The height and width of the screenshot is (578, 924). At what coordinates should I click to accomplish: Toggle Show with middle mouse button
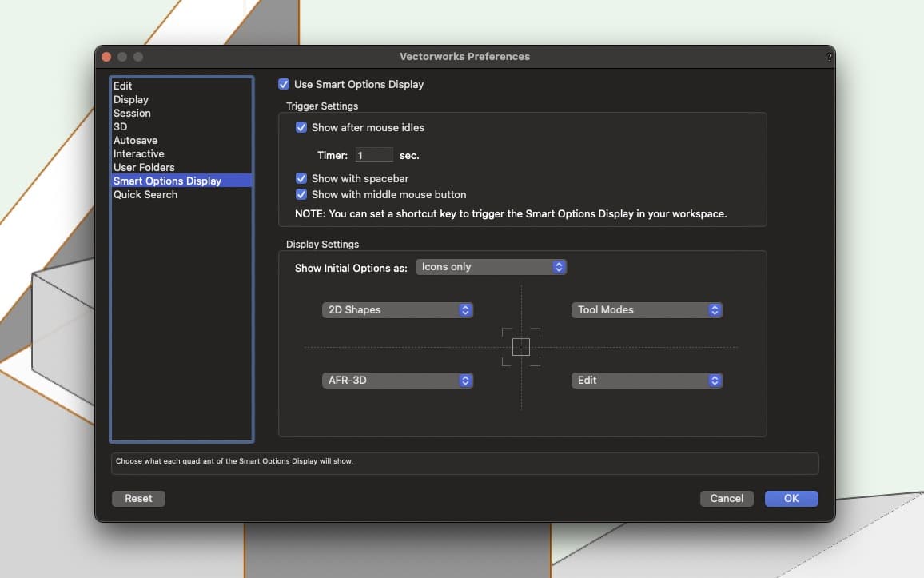[x=301, y=194]
